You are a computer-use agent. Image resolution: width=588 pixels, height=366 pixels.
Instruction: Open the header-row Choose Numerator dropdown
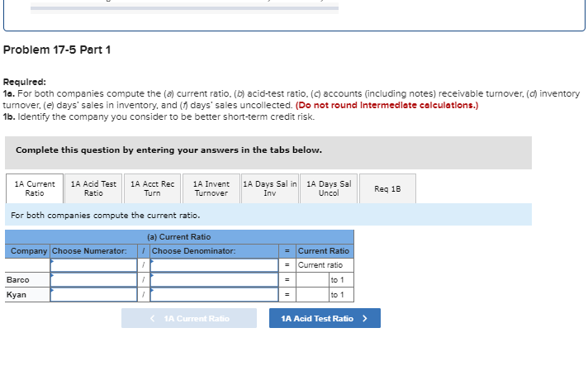coord(94,265)
